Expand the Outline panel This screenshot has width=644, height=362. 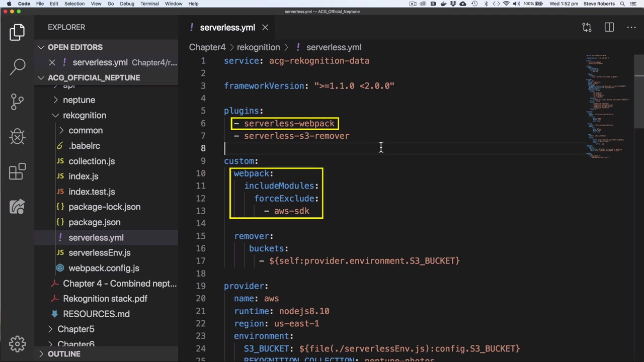click(64, 354)
